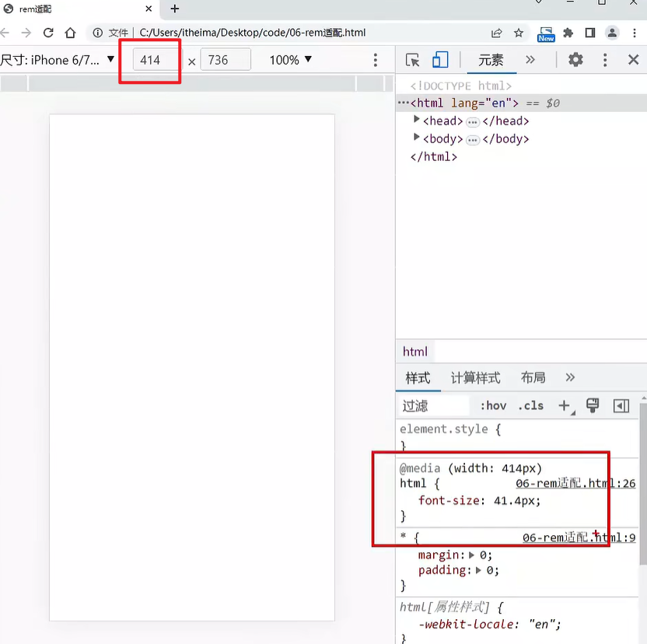The image size is (647, 644).
Task: Open the 06-rem适配.html:26 source link
Action: coord(575,483)
